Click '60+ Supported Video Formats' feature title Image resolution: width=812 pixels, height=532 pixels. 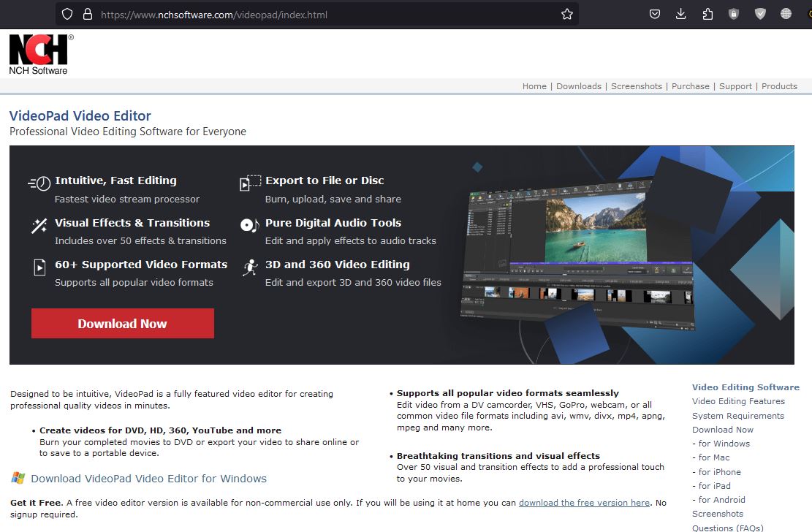(x=141, y=265)
